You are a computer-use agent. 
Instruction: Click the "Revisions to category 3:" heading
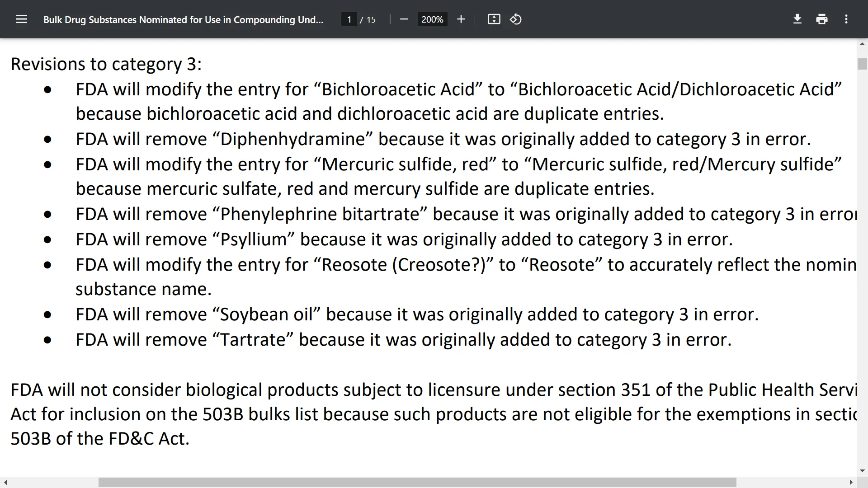(x=106, y=64)
